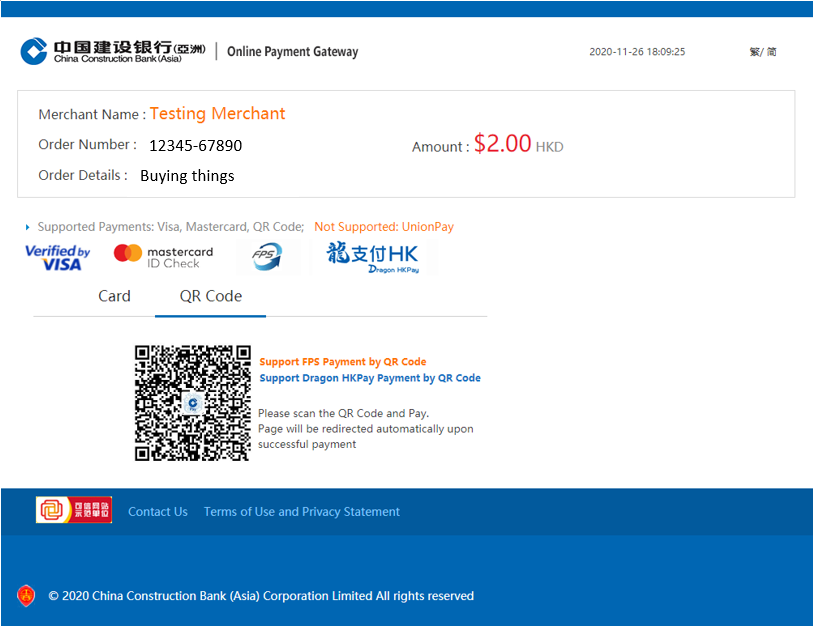The width and height of the screenshot is (813, 628).
Task: Click the trusted website badge in footer
Action: pyautogui.click(x=74, y=510)
